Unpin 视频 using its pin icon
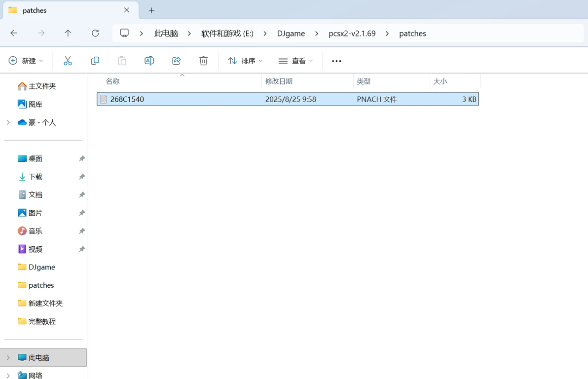The width and height of the screenshot is (588, 379). pos(82,249)
